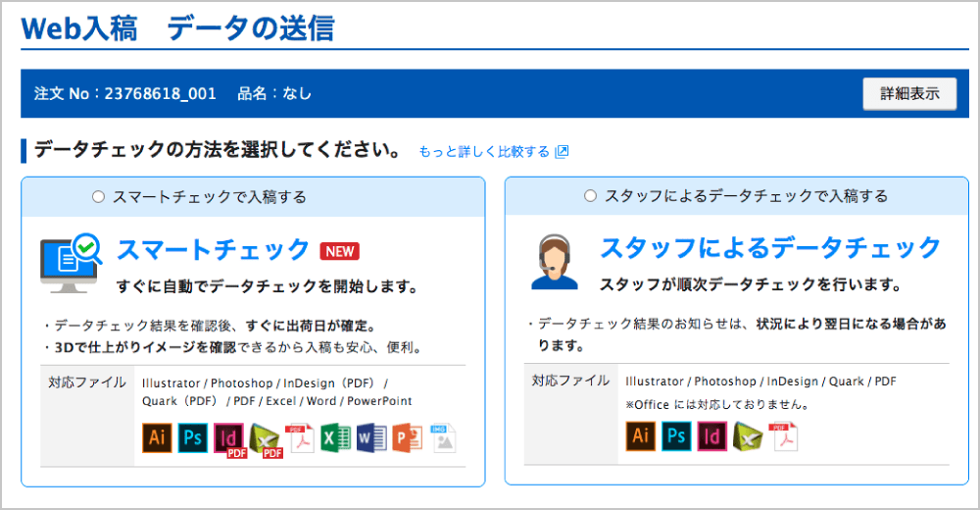The height and width of the screenshot is (510, 980).
Task: Select the スマートチェックで入稿する radio button
Action: (97, 197)
